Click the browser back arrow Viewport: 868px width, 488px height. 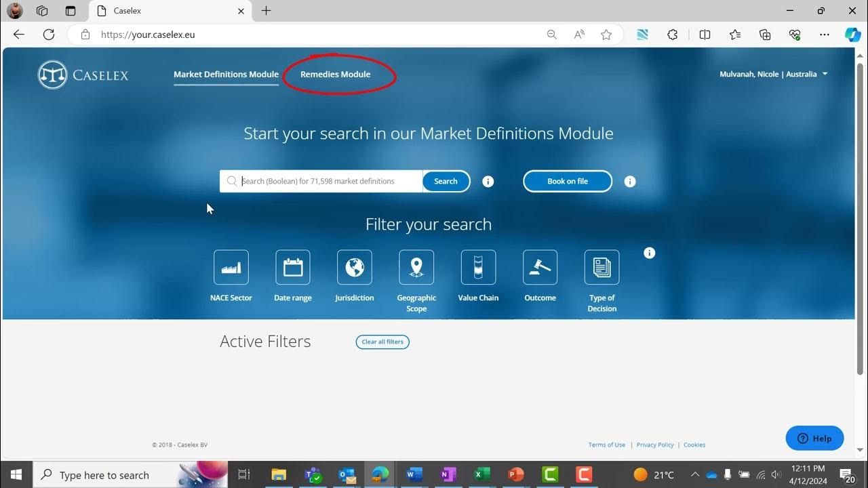point(19,35)
